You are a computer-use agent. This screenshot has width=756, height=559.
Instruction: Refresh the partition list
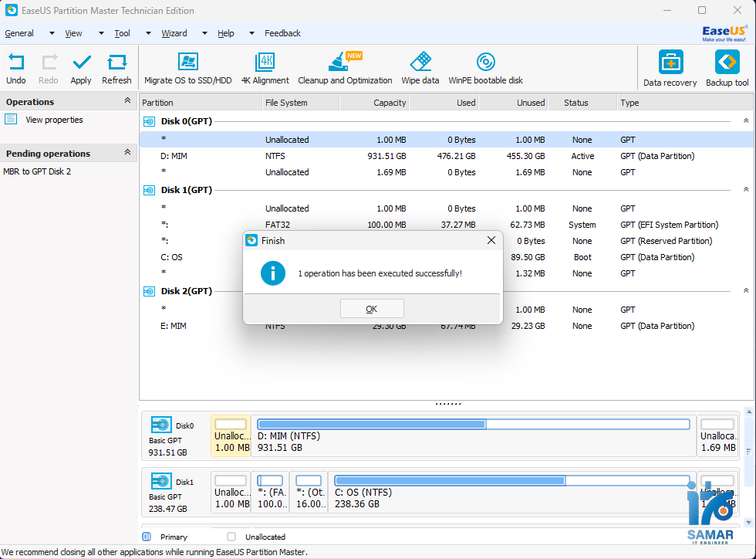point(116,68)
